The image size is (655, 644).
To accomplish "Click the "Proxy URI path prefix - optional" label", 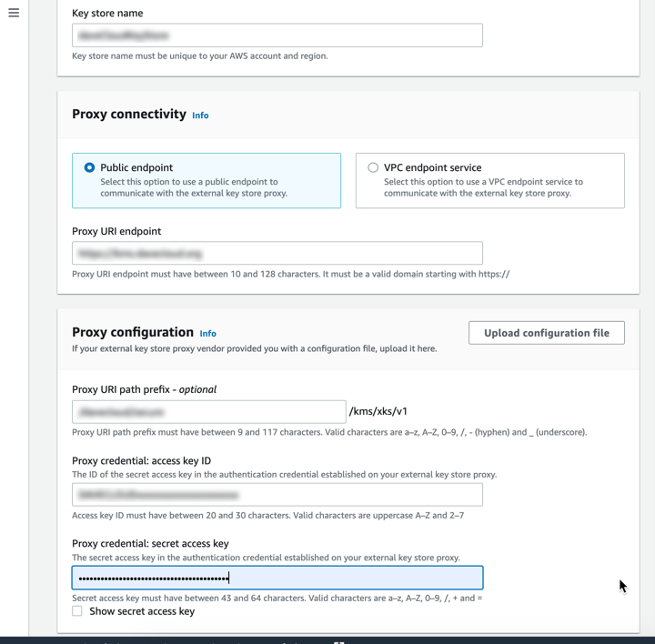I will [x=144, y=389].
